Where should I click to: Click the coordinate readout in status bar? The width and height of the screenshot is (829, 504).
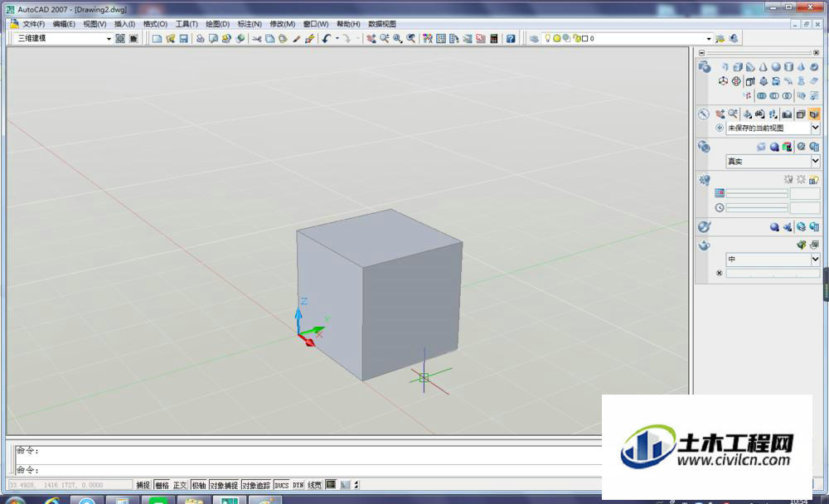click(70, 485)
